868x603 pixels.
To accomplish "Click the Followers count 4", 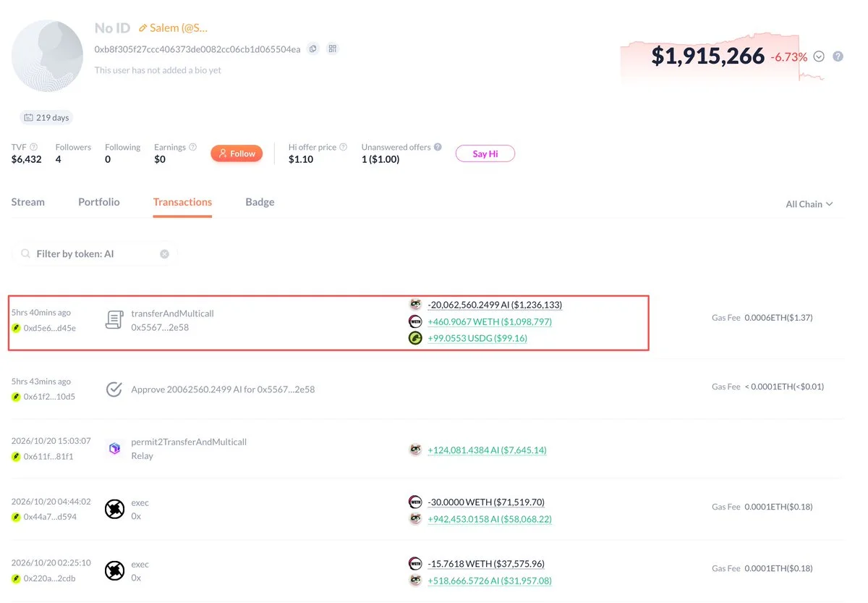I will (x=59, y=159).
